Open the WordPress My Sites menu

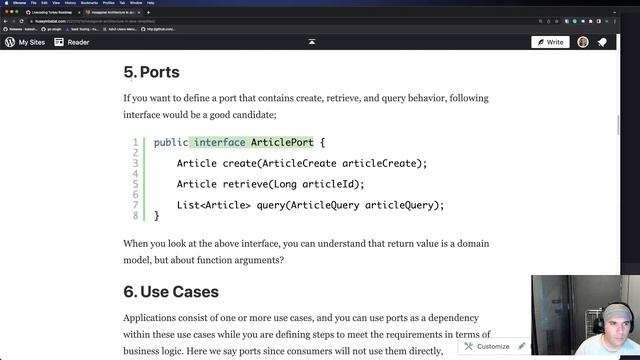tap(25, 42)
